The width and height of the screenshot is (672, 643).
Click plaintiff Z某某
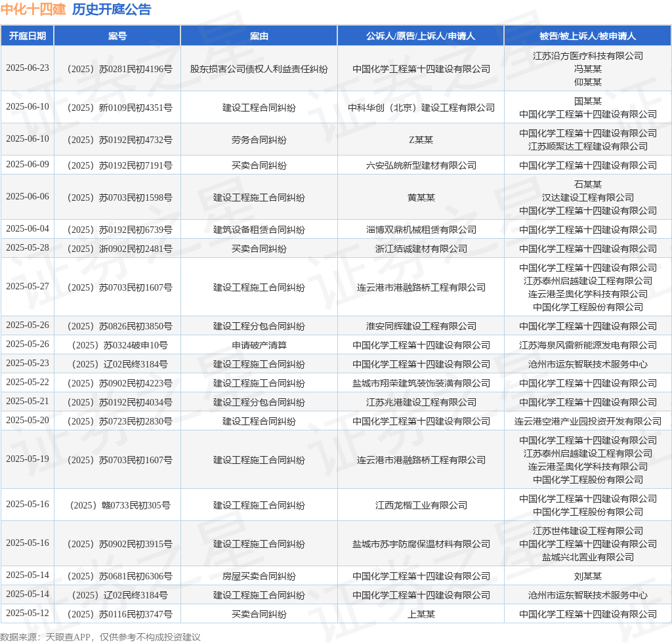click(421, 140)
